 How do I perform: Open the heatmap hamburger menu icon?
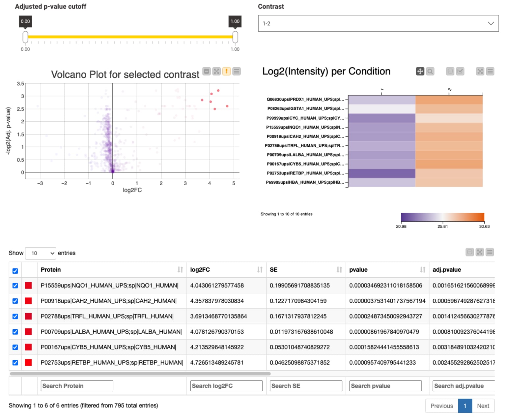pyautogui.click(x=490, y=71)
